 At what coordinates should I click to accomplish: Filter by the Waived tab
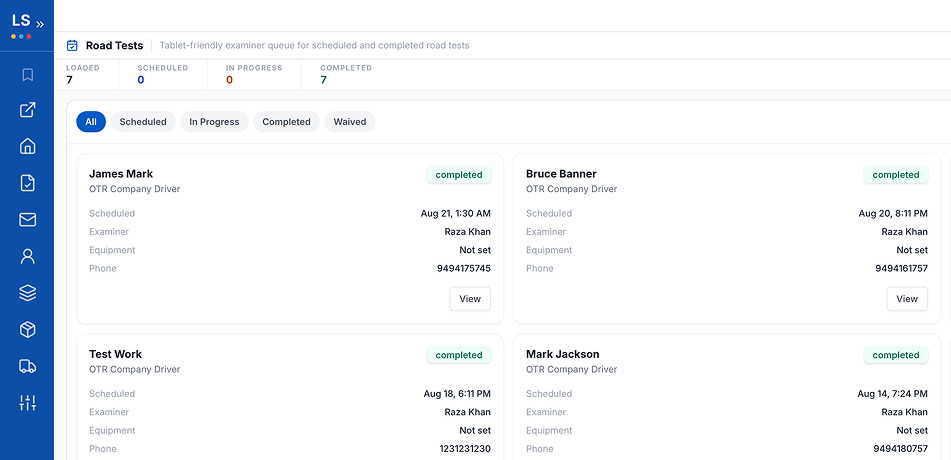(350, 121)
